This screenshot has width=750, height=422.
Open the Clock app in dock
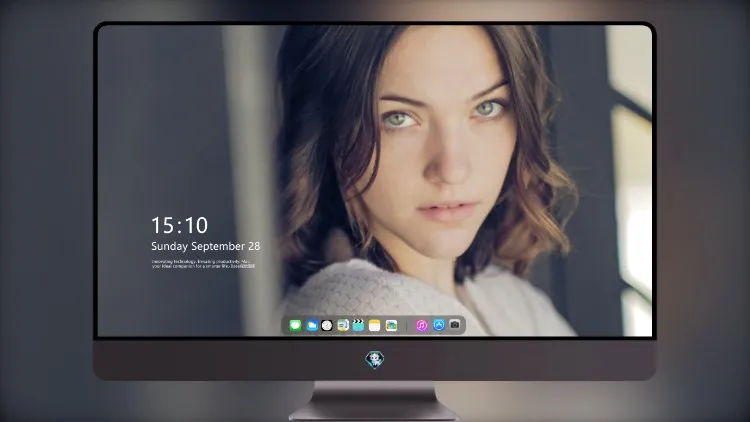tap(327, 325)
